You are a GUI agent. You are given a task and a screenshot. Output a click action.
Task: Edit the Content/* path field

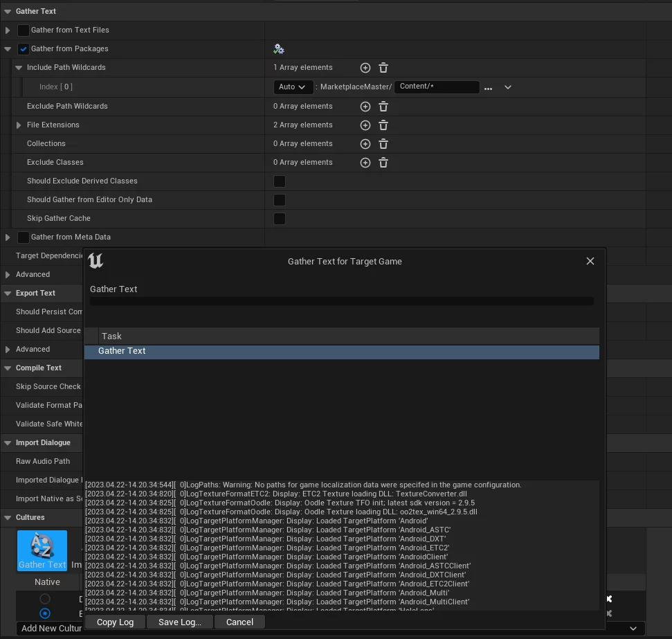coord(437,87)
